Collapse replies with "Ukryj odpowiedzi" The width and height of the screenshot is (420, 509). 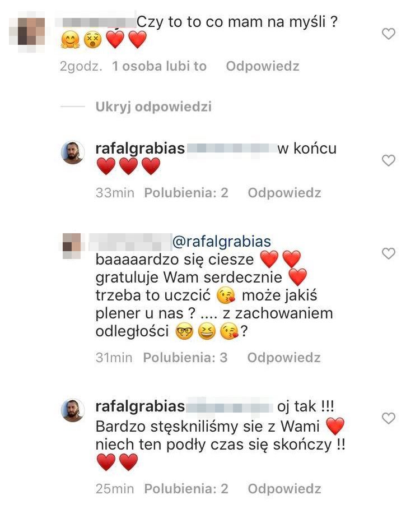[153, 107]
